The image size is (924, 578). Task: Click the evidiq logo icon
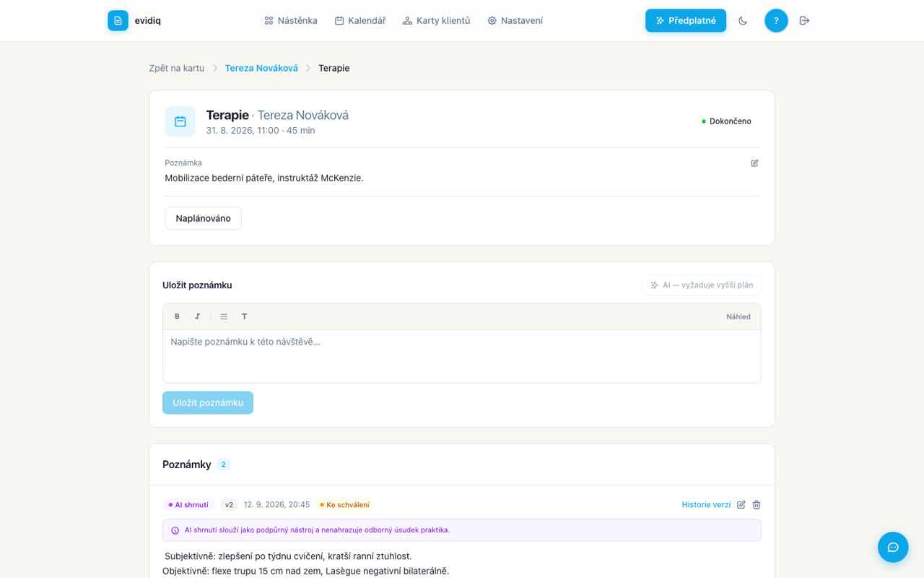coord(118,20)
